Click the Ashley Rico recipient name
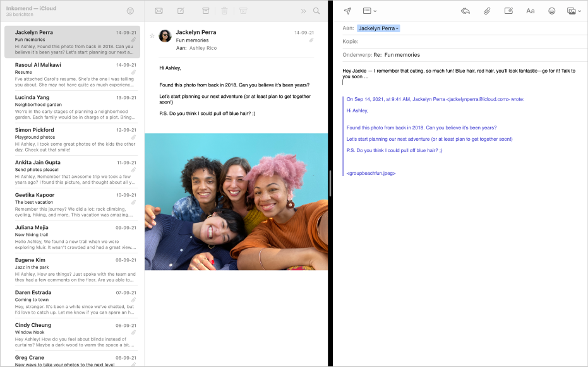Screen dimensions: 588x368 pyautogui.click(x=203, y=48)
